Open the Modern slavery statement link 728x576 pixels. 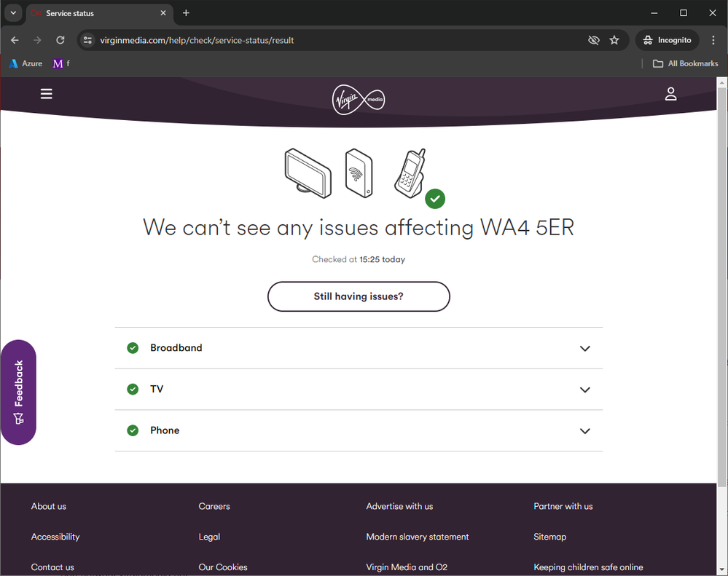(x=418, y=537)
